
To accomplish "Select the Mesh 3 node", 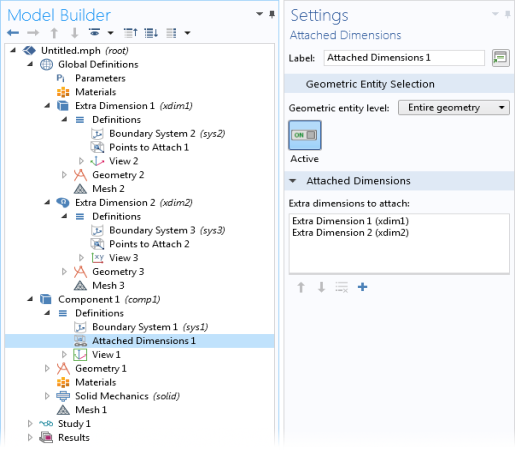I will point(108,285).
